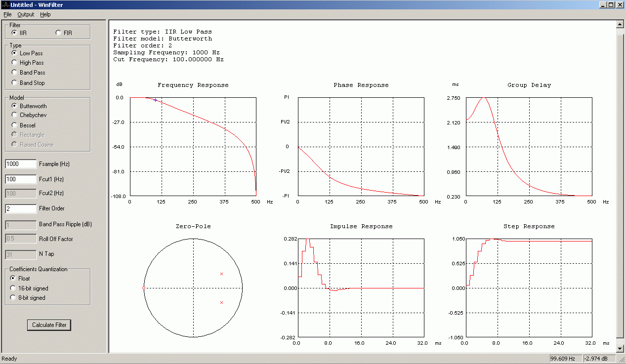Viewport: 626px width, 364px height.
Task: Select the FIR filter radio button
Action: [64, 33]
